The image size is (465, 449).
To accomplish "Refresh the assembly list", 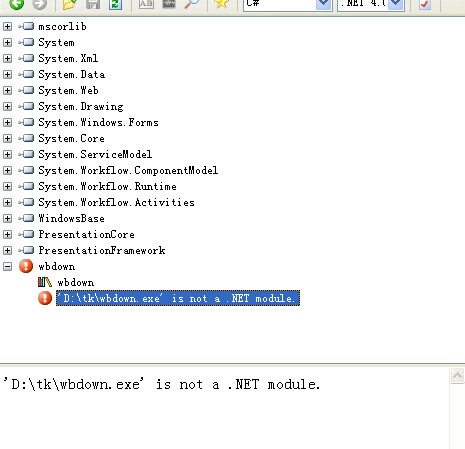I will (115, 4).
